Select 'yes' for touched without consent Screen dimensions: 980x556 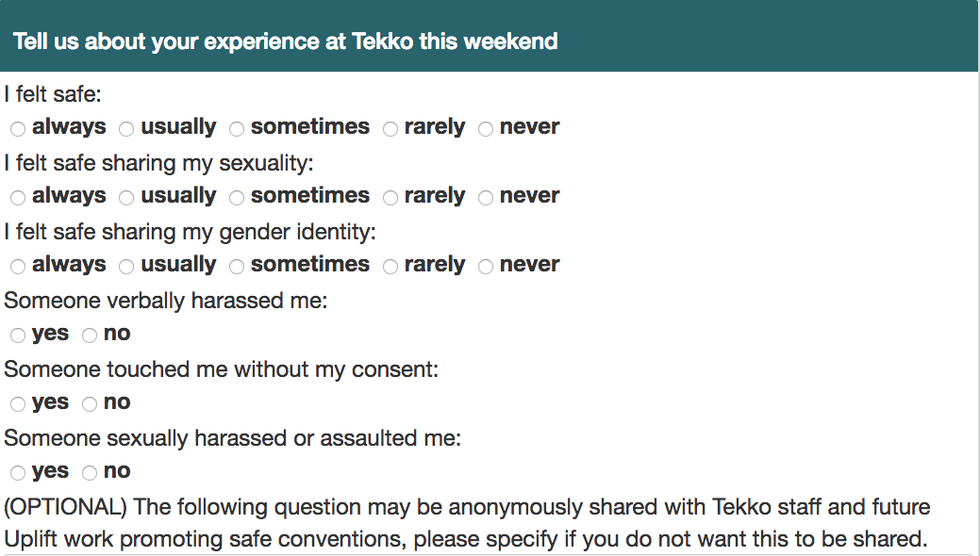click(18, 404)
